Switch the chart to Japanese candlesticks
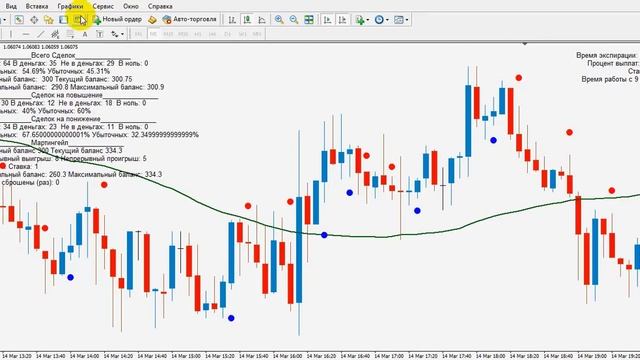640x360 pixels. coord(247,20)
